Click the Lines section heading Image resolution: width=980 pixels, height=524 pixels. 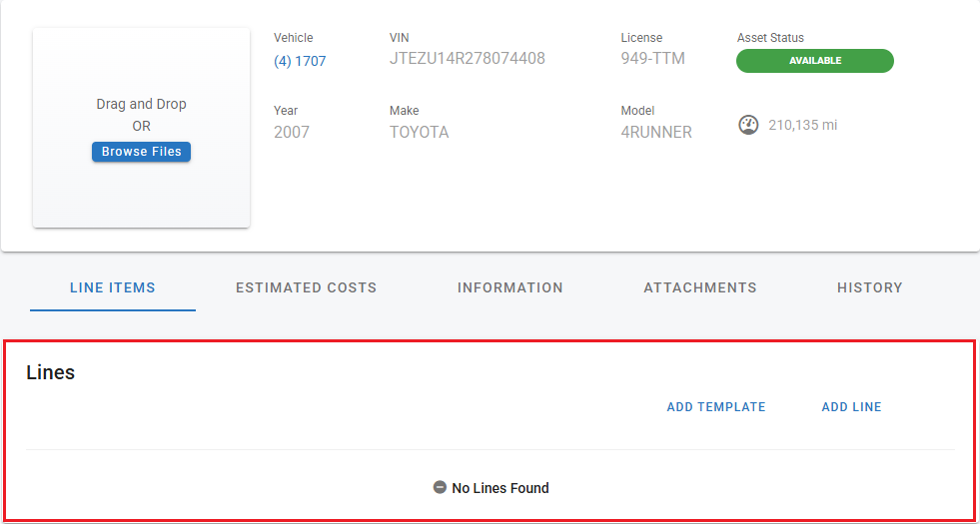tap(50, 373)
